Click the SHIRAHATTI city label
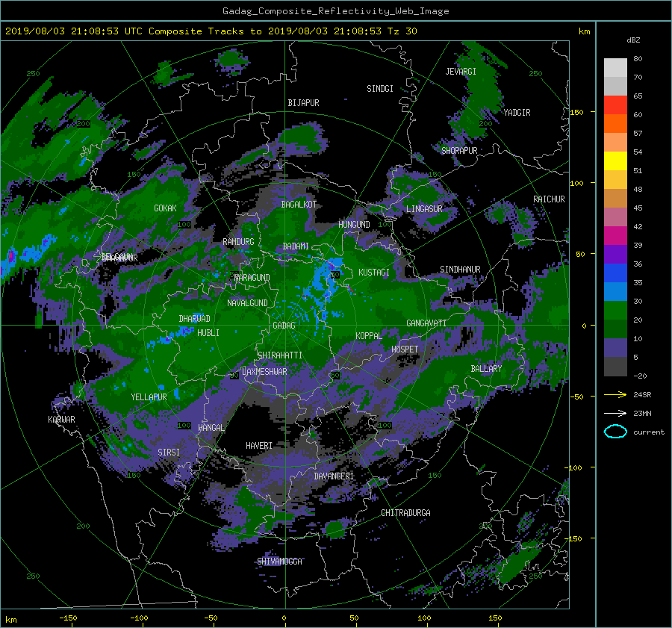The height and width of the screenshot is (628, 672). (280, 355)
